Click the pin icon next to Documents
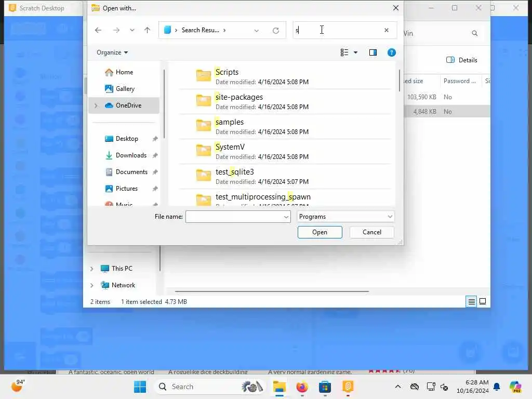Image resolution: width=532 pixels, height=399 pixels. pyautogui.click(x=155, y=172)
